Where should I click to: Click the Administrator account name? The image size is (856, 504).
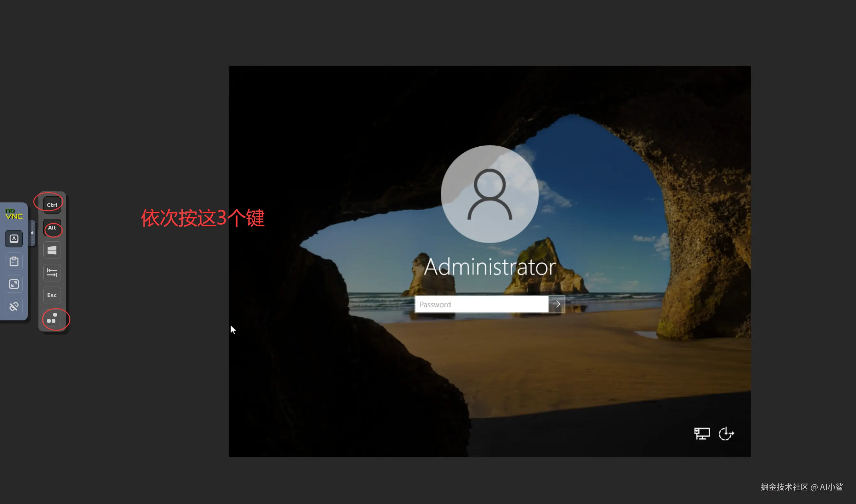click(x=490, y=267)
